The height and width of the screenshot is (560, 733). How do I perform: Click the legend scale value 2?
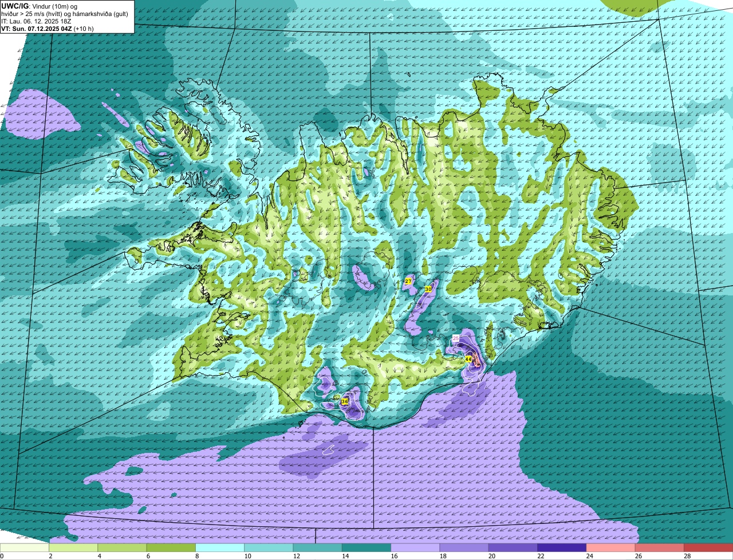[x=50, y=556]
